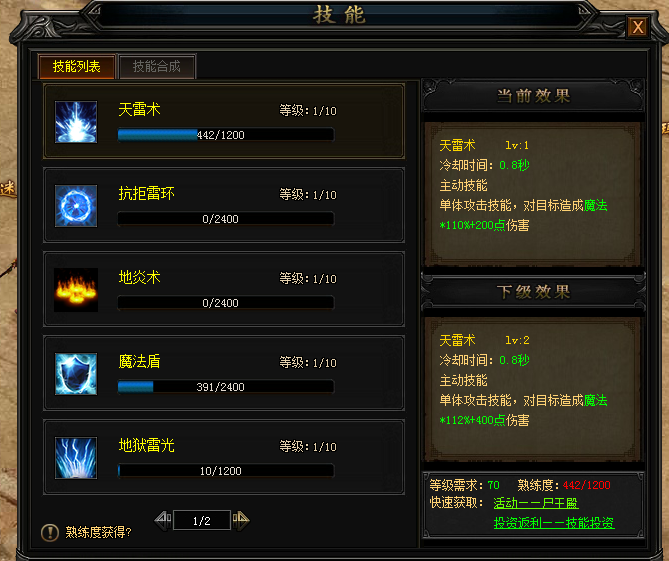Click the 1/2 page number field
669x561 pixels.
click(202, 521)
